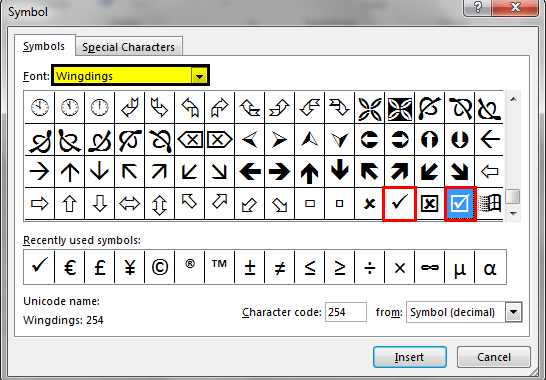
Task: Open the Font dropdown showing Wingdings
Action: [x=200, y=76]
